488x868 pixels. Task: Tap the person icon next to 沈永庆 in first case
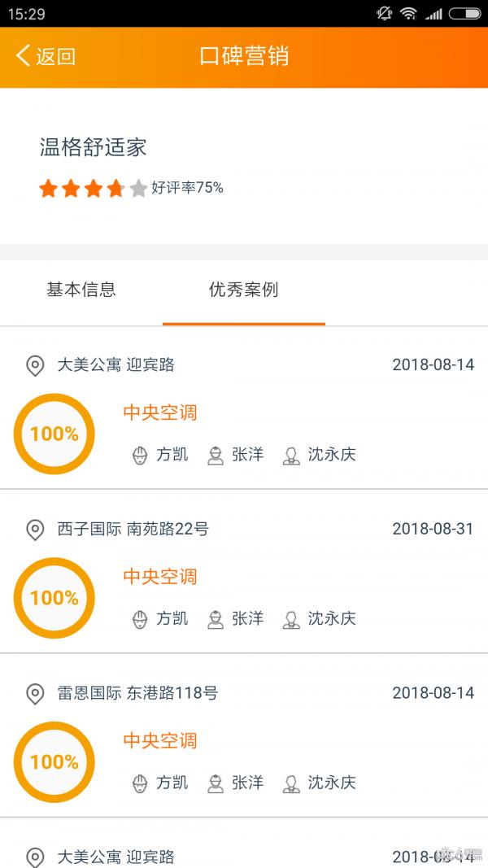tap(291, 456)
